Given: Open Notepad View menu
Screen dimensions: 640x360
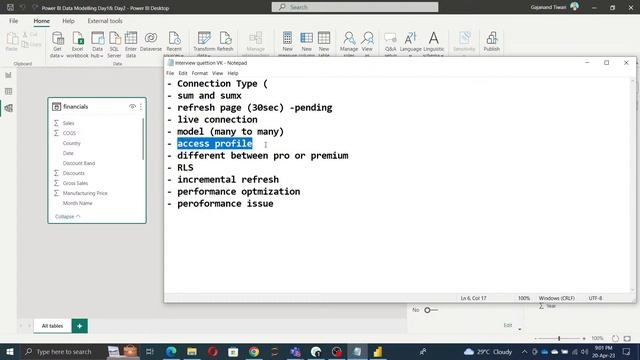Looking at the screenshot, I should 217,73.
